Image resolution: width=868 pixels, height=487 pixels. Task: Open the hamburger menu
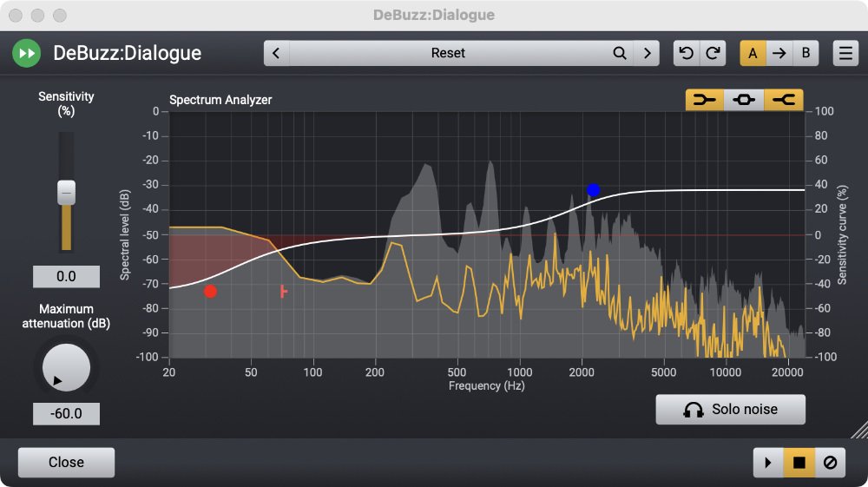click(845, 53)
